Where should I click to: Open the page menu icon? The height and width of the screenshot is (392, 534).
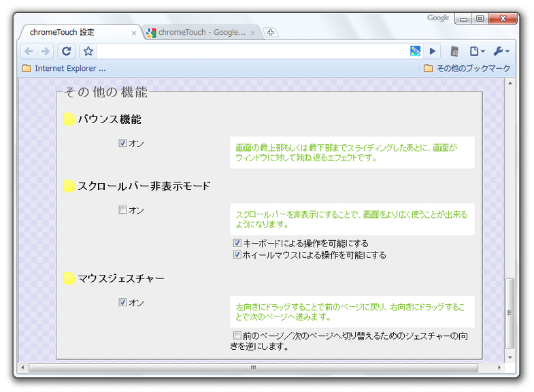click(x=477, y=52)
